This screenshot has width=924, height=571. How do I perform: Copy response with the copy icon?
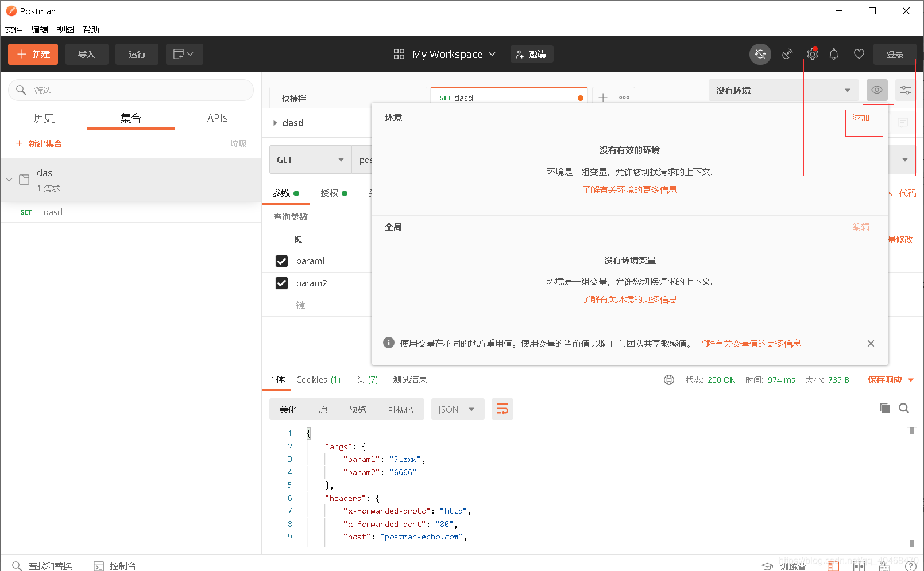pos(885,408)
